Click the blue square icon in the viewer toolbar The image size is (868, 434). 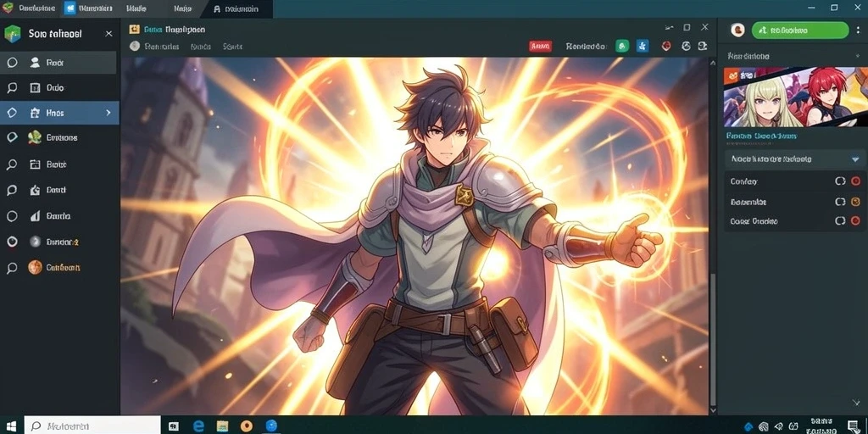643,47
